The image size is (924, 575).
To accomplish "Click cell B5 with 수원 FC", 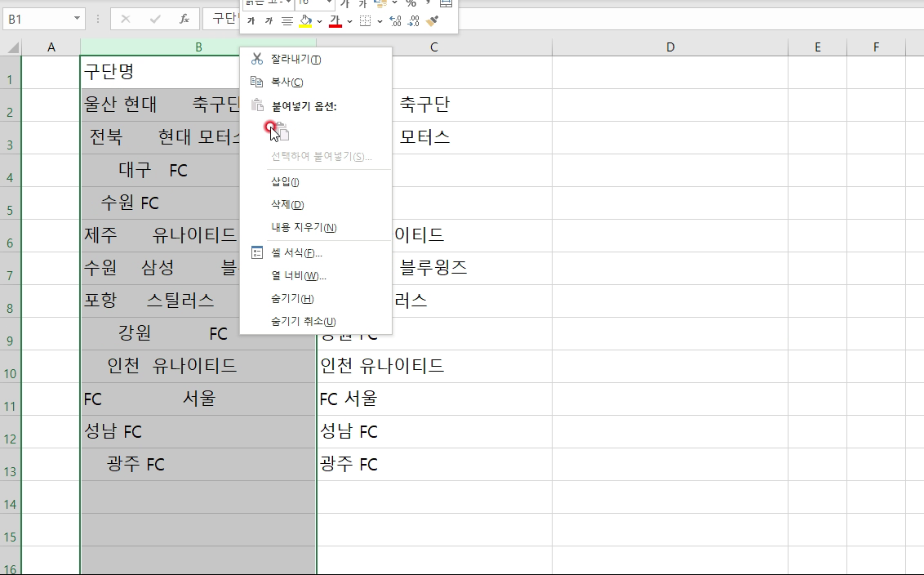I will tap(160, 203).
